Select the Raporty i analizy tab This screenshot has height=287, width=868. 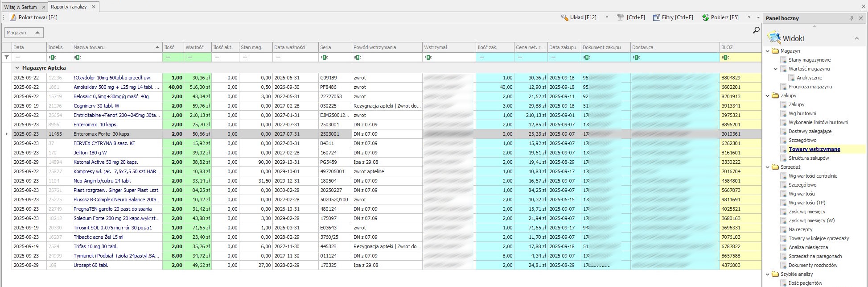pyautogui.click(x=69, y=7)
